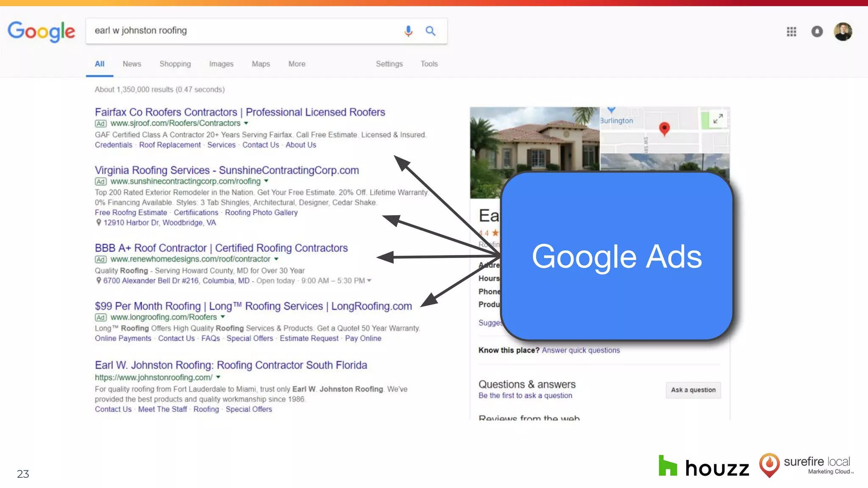This screenshot has height=488, width=868.
Task: Click the Roof Replacement sitelink
Action: 170,145
